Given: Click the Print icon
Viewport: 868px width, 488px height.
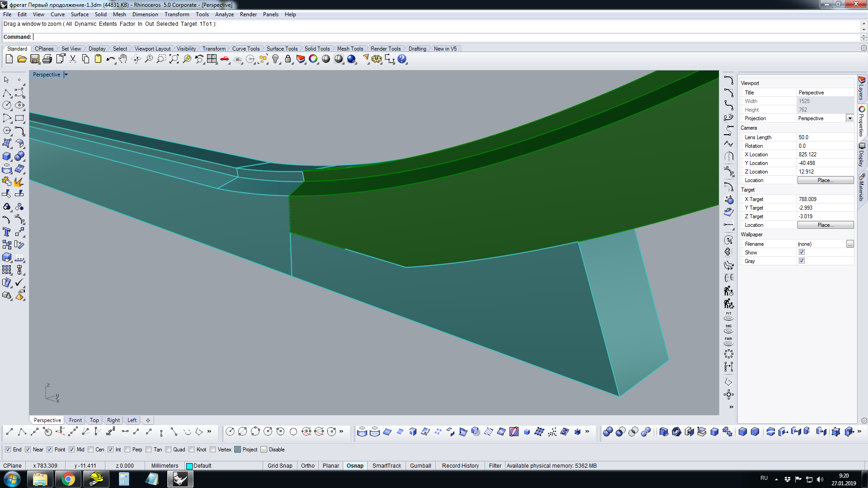Looking at the screenshot, I should point(47,59).
